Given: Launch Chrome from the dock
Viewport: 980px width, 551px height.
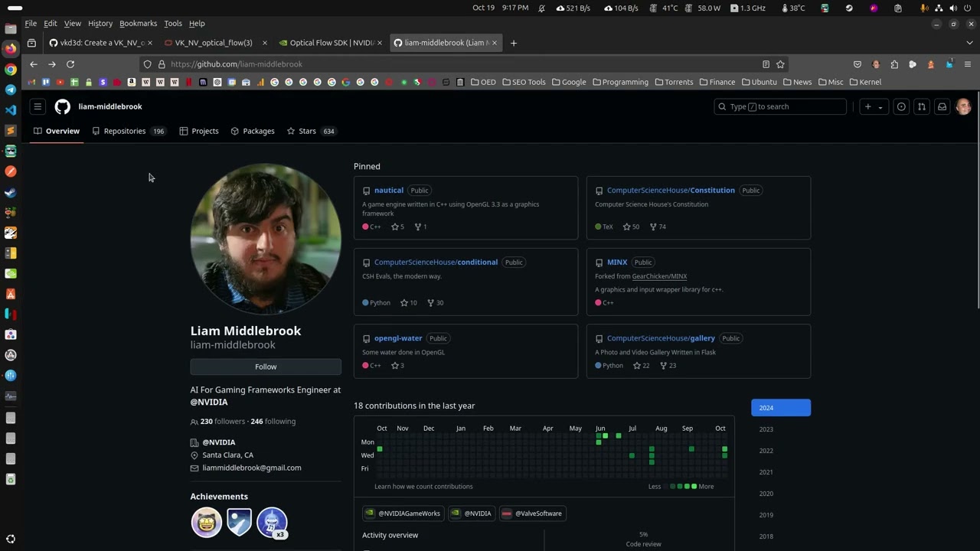Looking at the screenshot, I should [x=11, y=69].
